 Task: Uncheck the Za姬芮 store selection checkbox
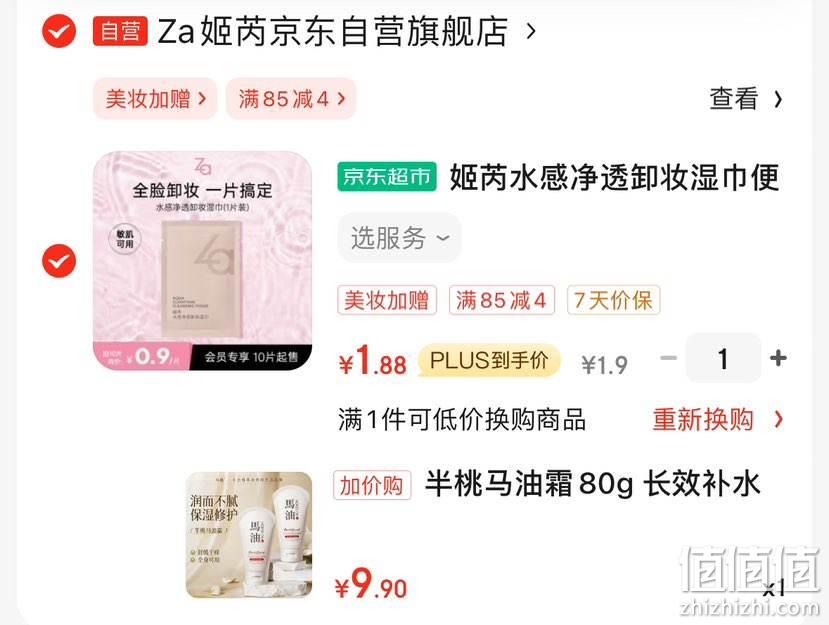coord(59,31)
